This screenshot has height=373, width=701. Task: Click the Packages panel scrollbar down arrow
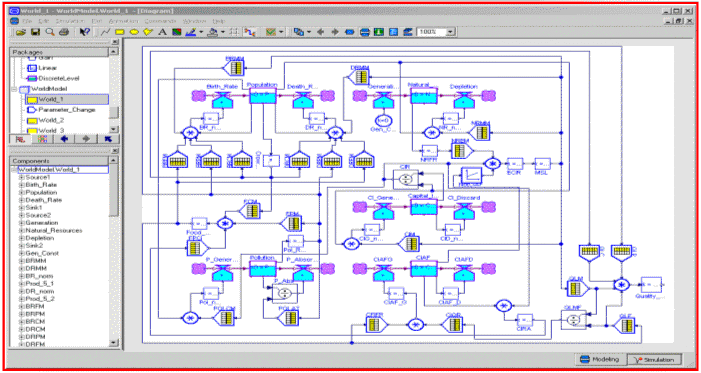(114, 129)
